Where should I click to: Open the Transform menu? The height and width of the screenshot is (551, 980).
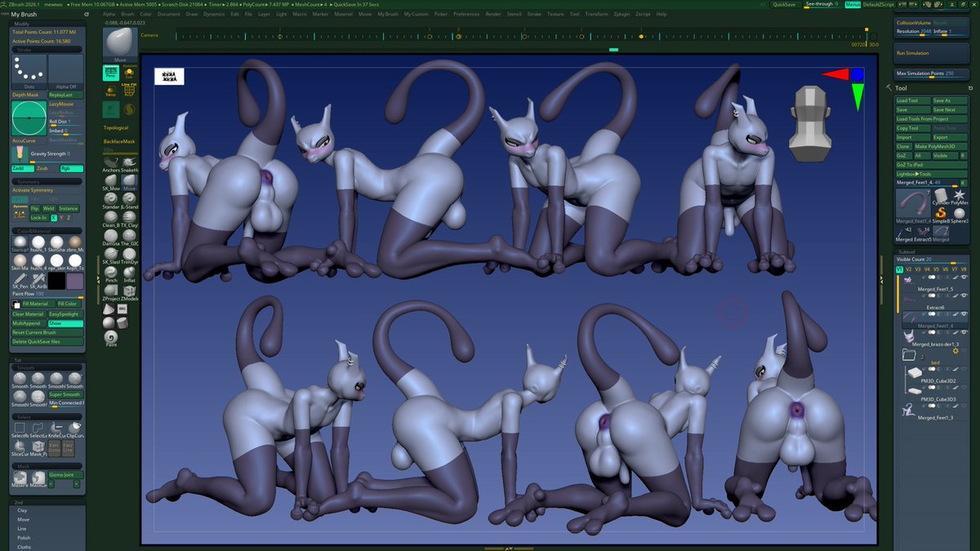[x=596, y=14]
